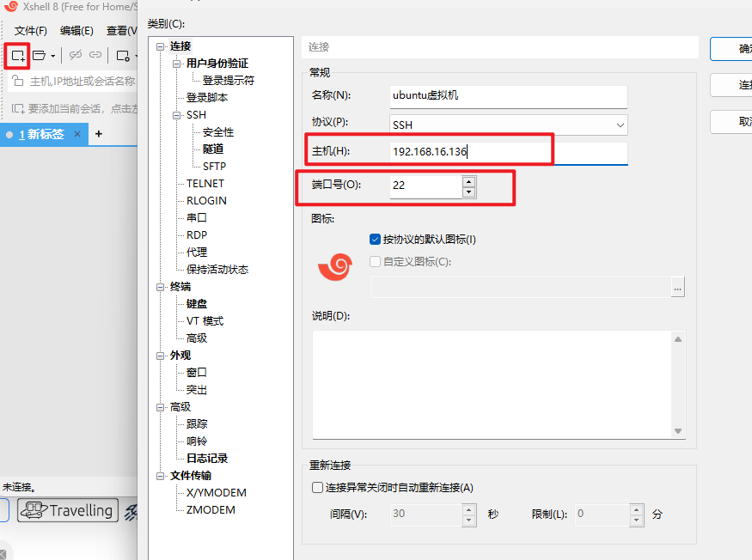Click the reconnect link toolbar icon
This screenshot has width=752, height=560.
click(x=95, y=56)
